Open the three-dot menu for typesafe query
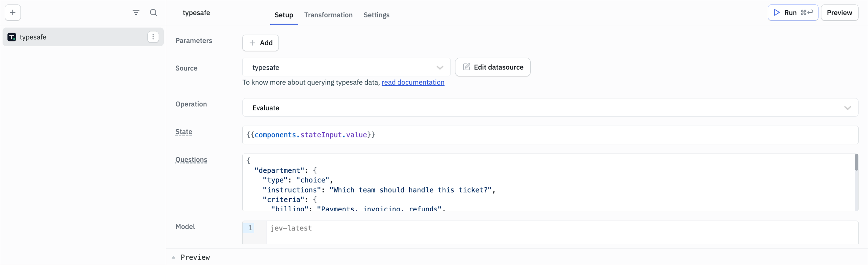 tap(153, 37)
